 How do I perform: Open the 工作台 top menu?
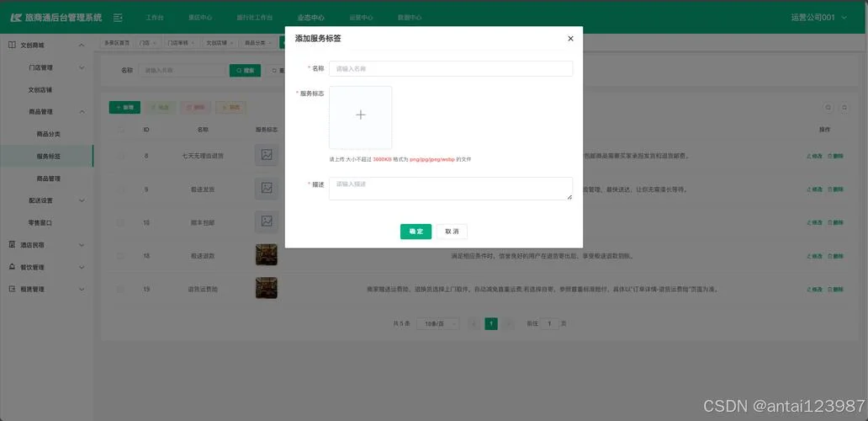(155, 18)
